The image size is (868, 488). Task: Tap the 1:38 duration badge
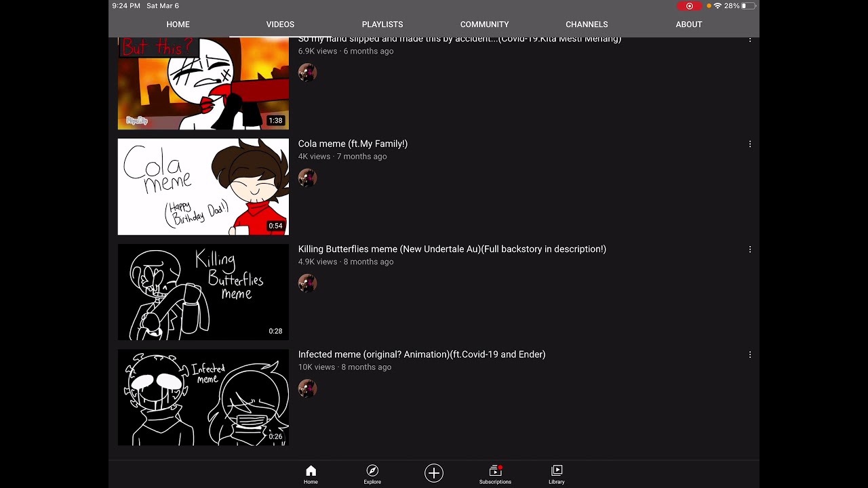pos(275,121)
